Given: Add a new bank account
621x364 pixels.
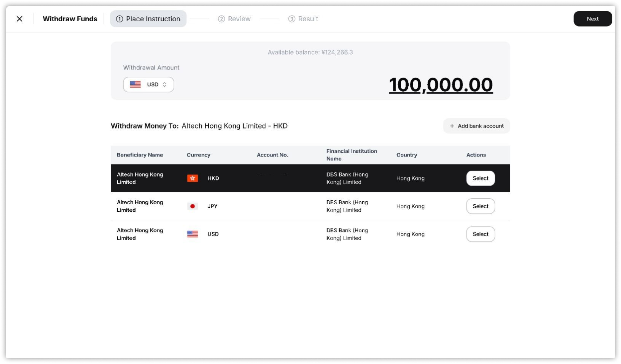Looking at the screenshot, I should [x=476, y=126].
